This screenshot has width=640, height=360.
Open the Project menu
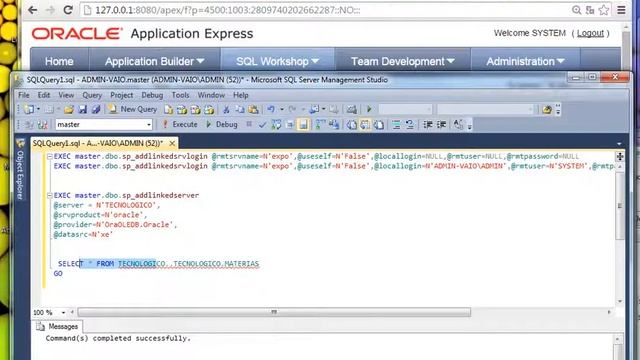click(x=122, y=95)
